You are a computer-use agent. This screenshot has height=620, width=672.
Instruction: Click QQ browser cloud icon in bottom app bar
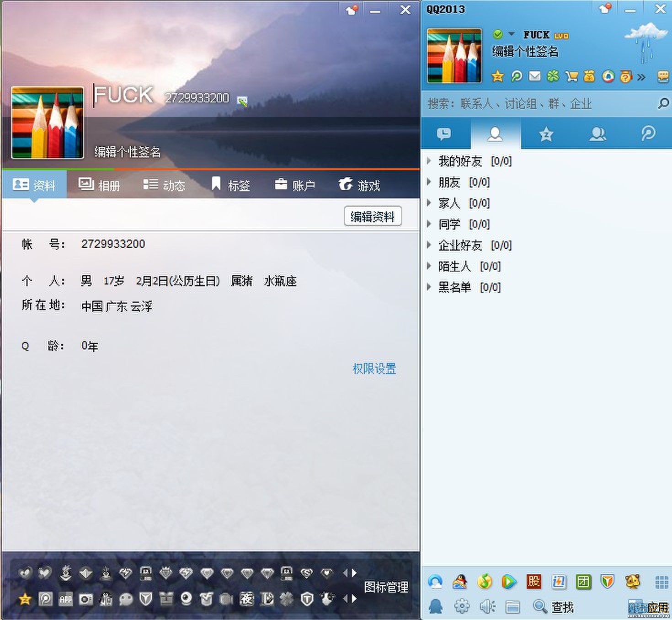[435, 582]
